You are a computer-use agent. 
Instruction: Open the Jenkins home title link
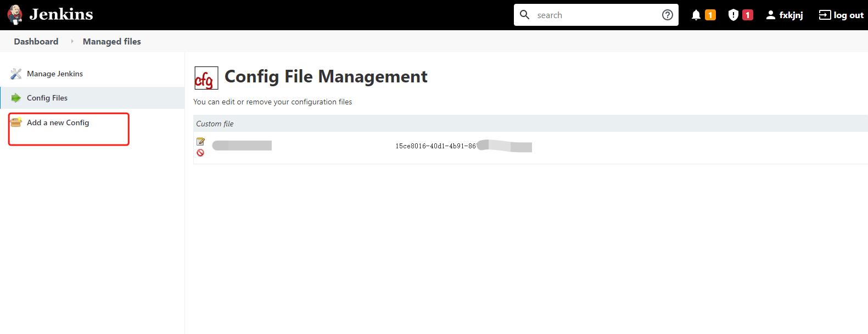[x=61, y=14]
